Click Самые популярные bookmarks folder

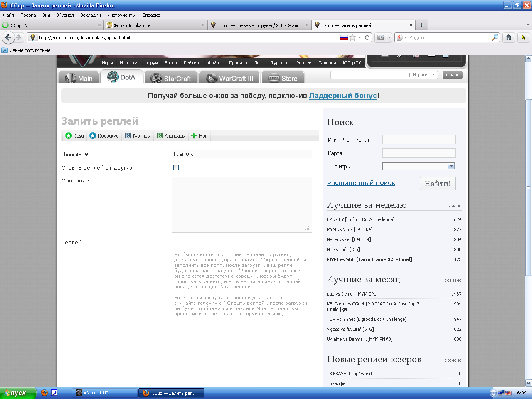26,50
